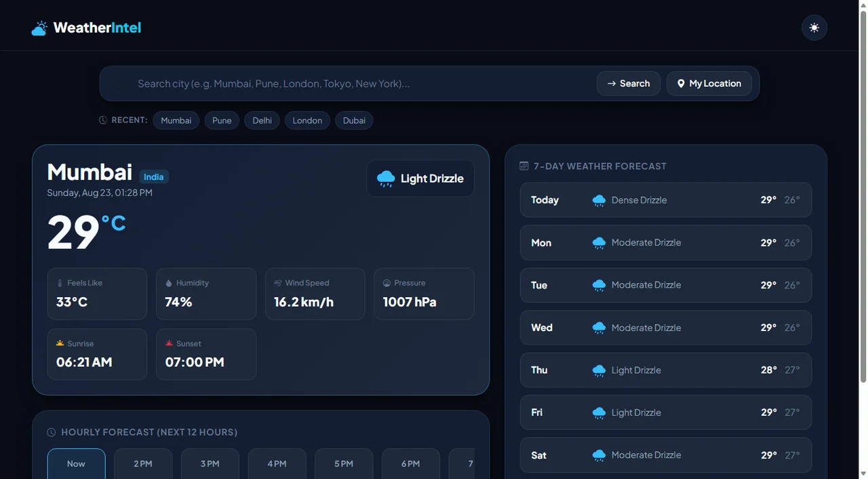Click the Wed day label
Viewport: 868px width, 479px height.
pos(542,328)
